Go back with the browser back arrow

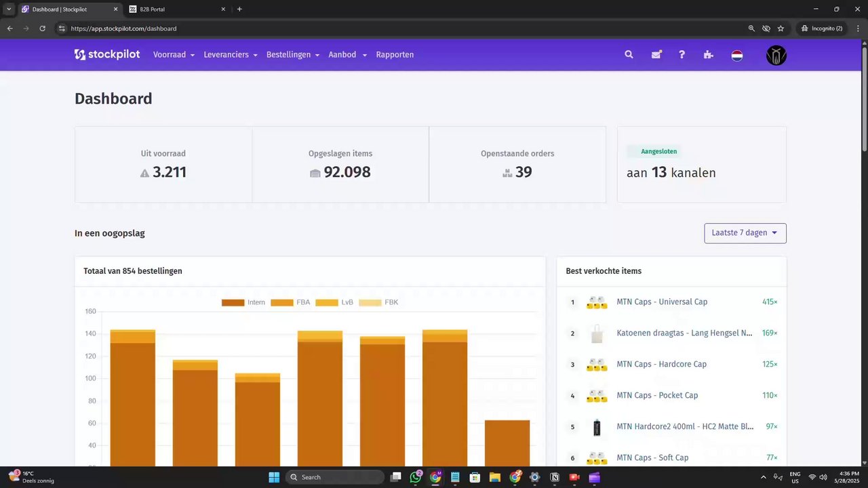click(9, 28)
